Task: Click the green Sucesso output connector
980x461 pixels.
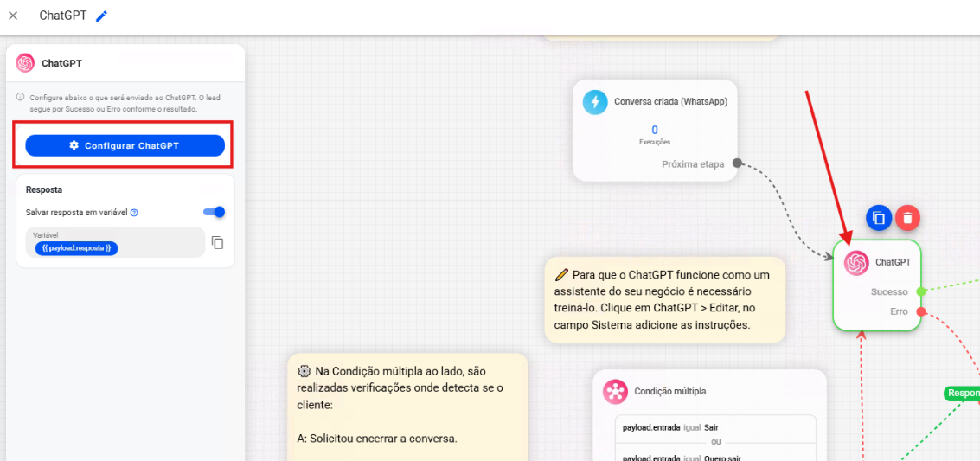Action: tap(920, 291)
